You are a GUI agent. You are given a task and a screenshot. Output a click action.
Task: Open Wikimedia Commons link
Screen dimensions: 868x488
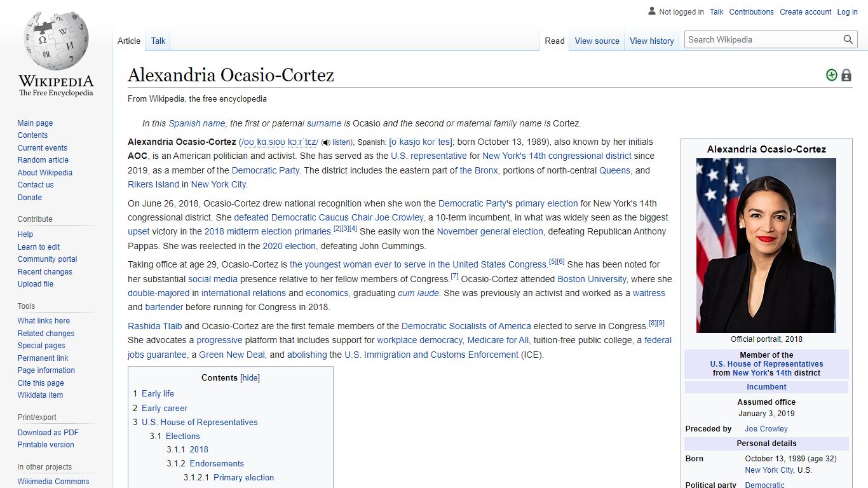coord(53,482)
